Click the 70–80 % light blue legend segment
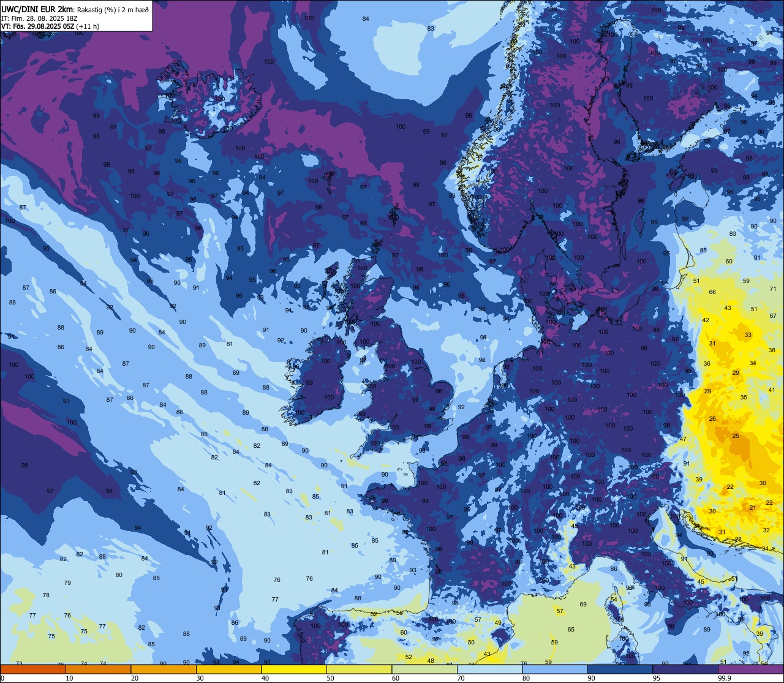Viewport: 784px width, 683px height. click(x=489, y=670)
